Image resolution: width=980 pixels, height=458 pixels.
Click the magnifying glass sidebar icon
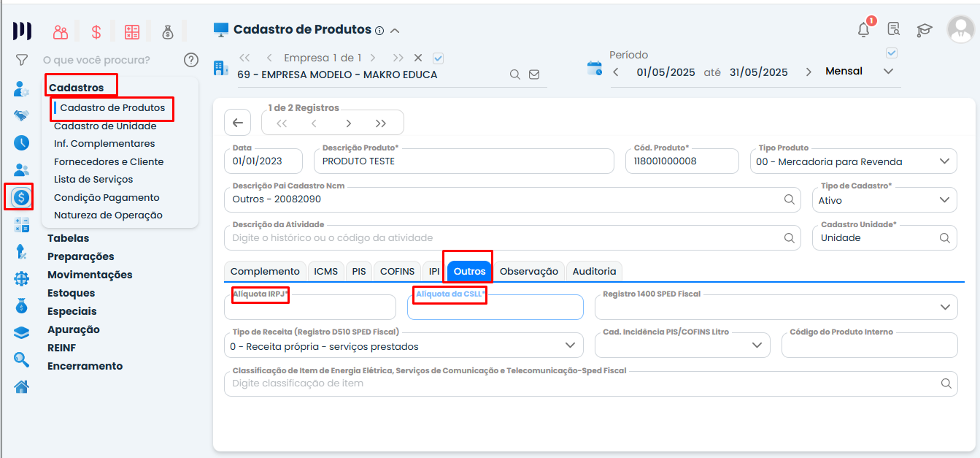coord(22,359)
